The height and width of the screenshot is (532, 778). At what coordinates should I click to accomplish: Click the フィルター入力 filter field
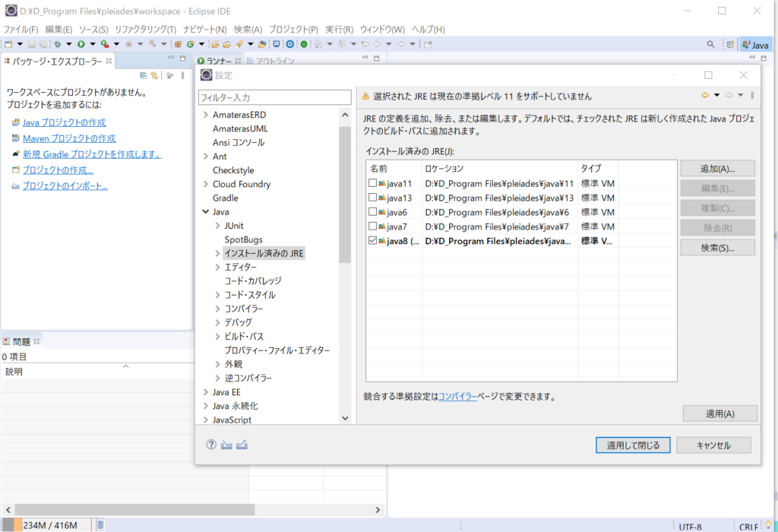pyautogui.click(x=274, y=97)
